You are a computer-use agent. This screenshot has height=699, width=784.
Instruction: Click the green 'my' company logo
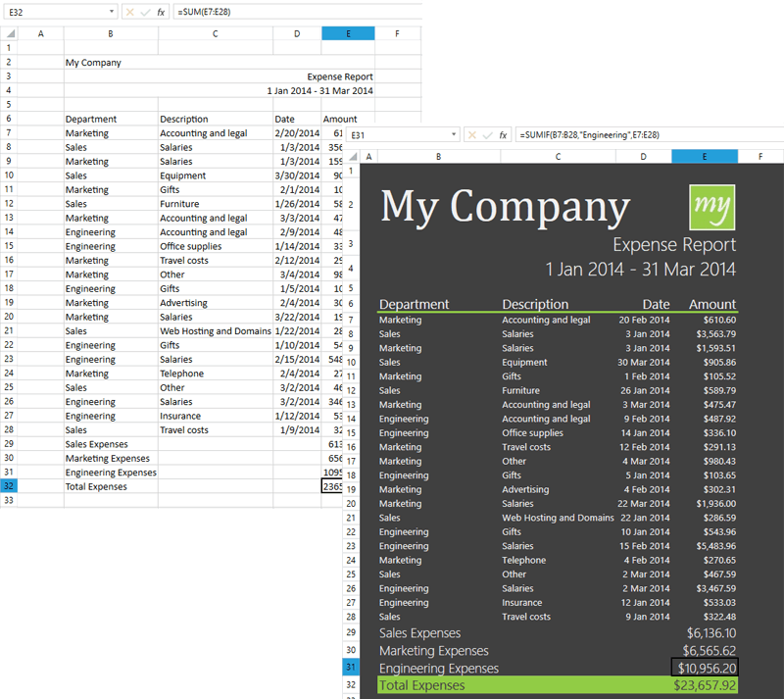click(712, 205)
